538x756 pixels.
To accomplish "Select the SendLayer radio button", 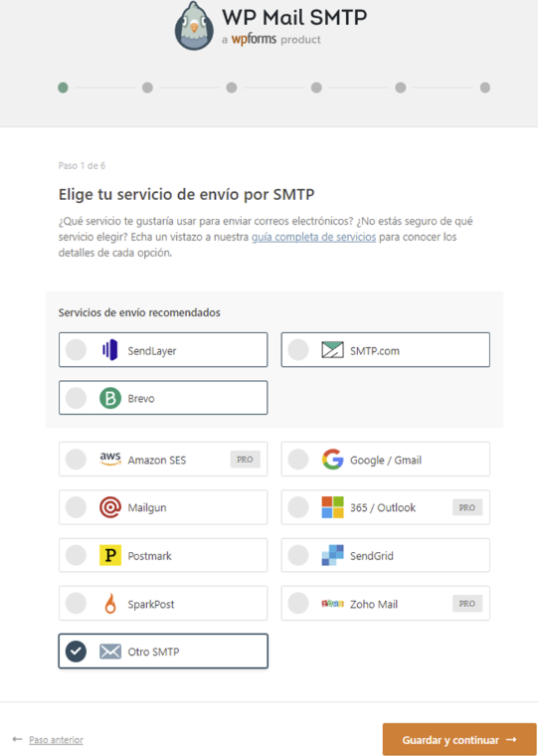I will point(77,350).
